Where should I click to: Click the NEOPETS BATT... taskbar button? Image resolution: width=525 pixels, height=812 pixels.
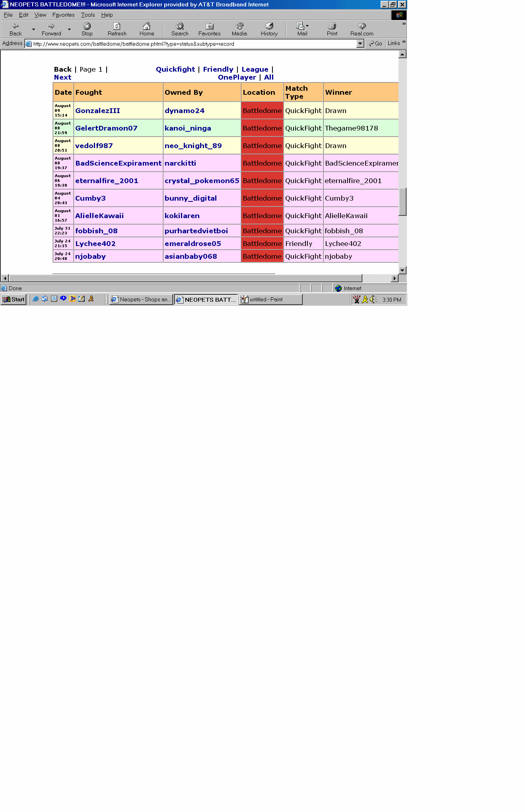coord(206,299)
